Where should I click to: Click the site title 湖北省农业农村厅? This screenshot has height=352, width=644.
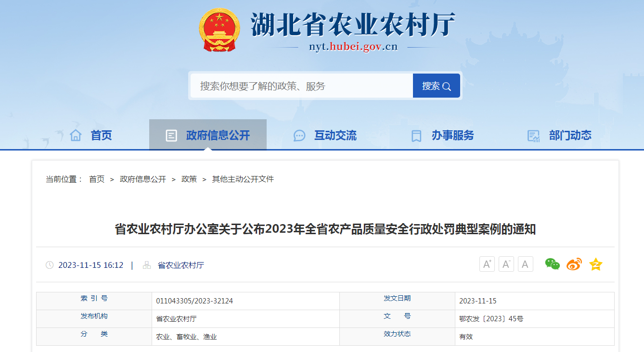click(353, 24)
